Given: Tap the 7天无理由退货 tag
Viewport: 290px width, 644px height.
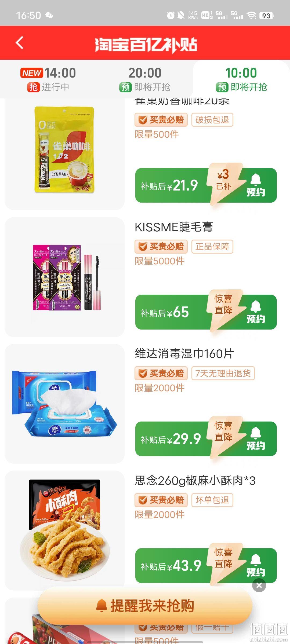Looking at the screenshot, I should [223, 373].
